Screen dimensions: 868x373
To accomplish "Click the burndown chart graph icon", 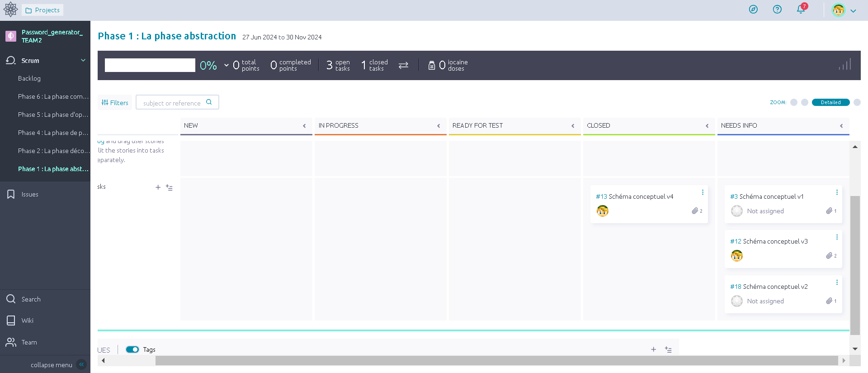I will pos(844,65).
